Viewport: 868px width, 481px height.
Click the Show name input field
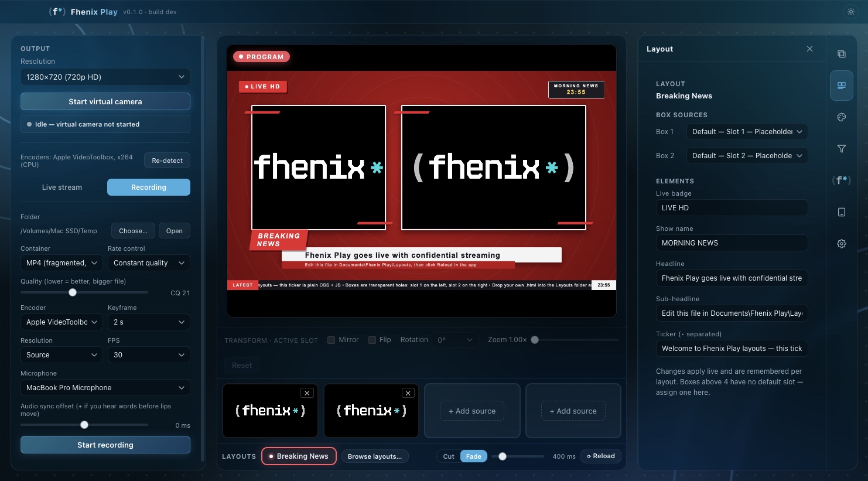[732, 243]
